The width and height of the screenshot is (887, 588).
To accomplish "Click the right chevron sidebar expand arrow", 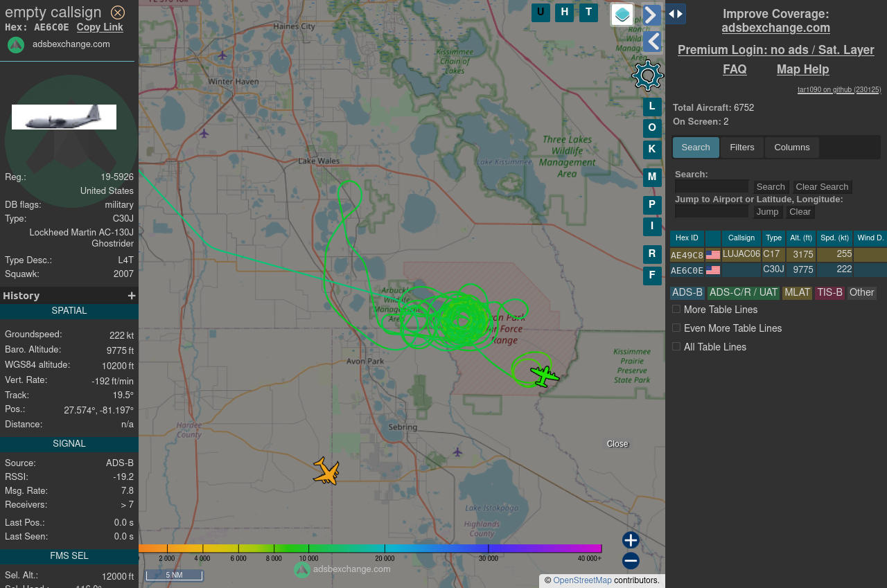I will point(652,15).
